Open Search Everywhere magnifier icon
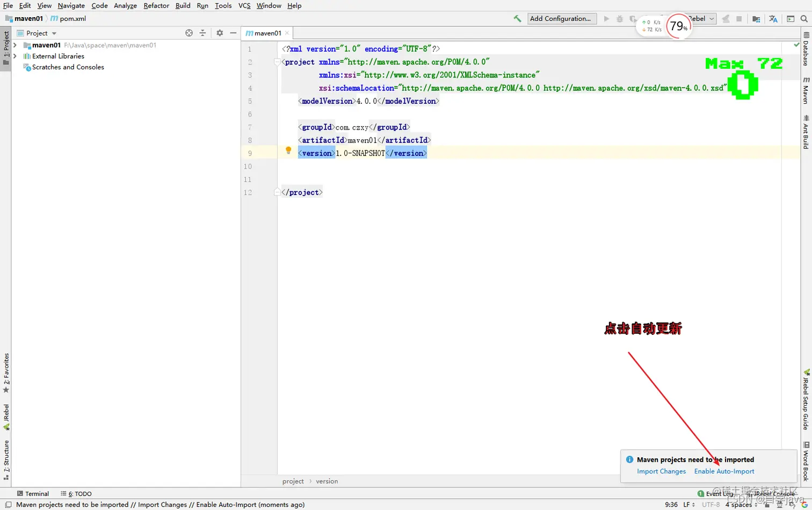 pos(804,19)
